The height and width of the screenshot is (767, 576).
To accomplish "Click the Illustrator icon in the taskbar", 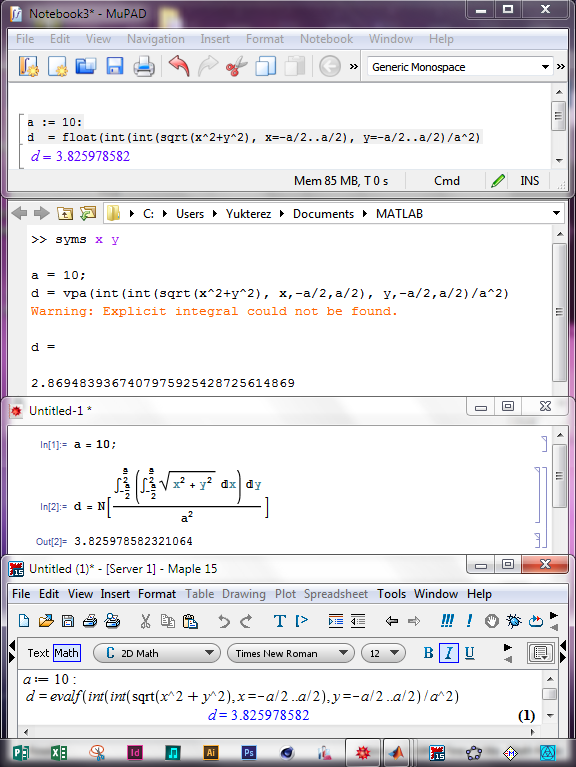I will 211,753.
